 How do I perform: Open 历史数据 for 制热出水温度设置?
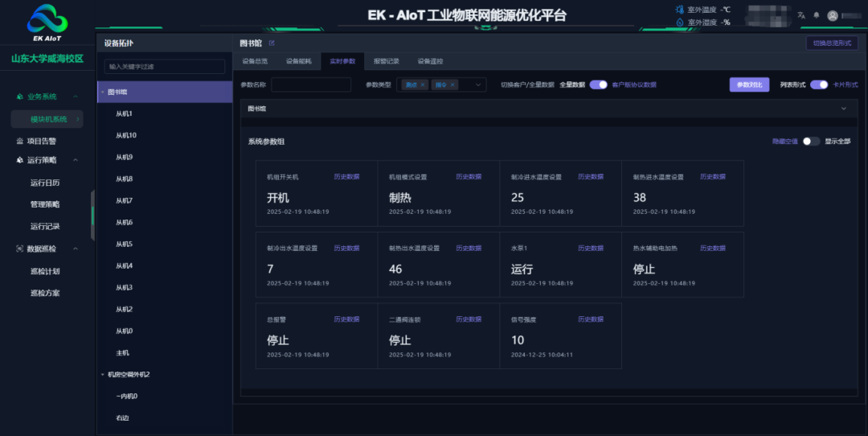tap(469, 249)
